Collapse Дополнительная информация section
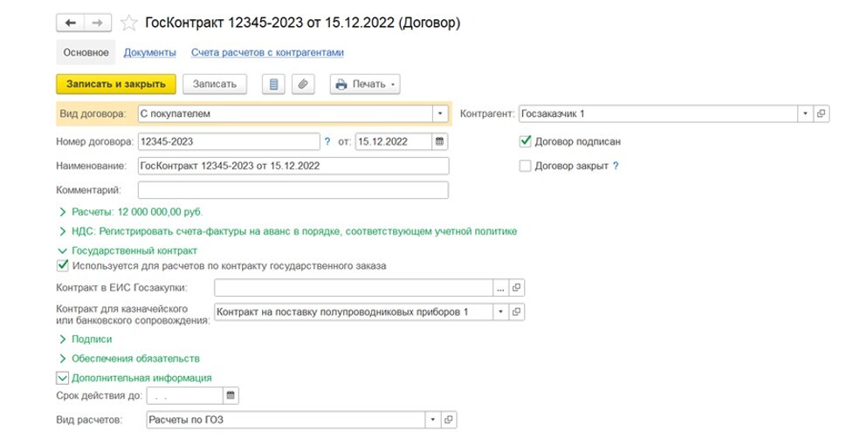The height and width of the screenshot is (445, 868). 134,378
